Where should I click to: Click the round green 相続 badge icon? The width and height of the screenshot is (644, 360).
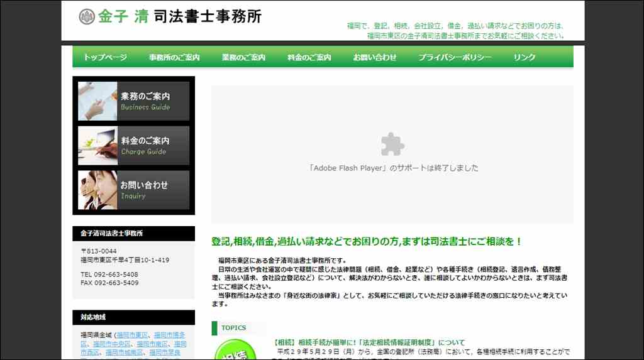click(x=235, y=350)
